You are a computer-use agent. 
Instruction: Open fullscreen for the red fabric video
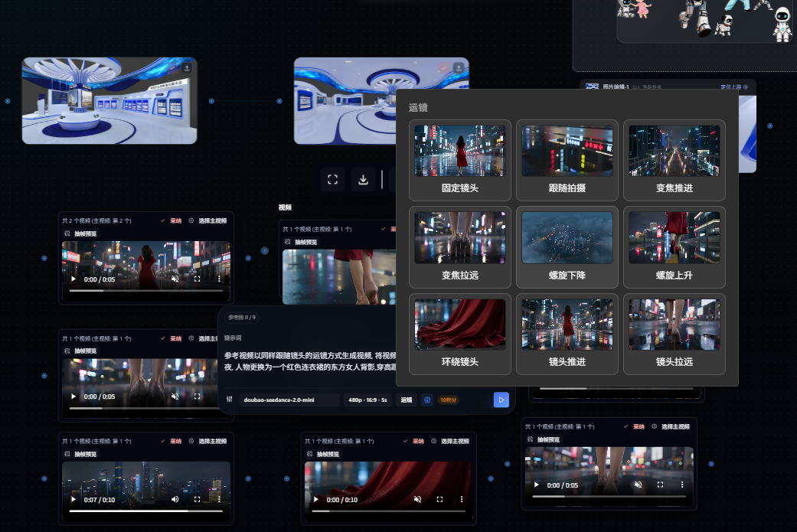pos(439,500)
